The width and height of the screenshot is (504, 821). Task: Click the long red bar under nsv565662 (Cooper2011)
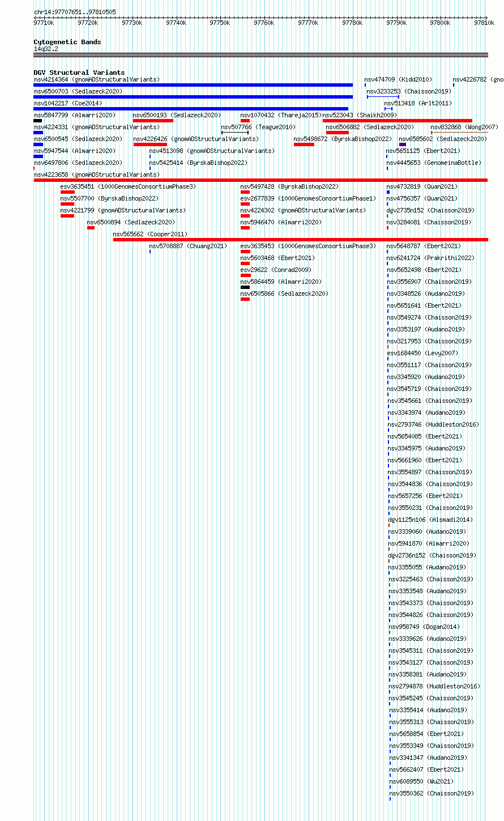tap(301, 240)
